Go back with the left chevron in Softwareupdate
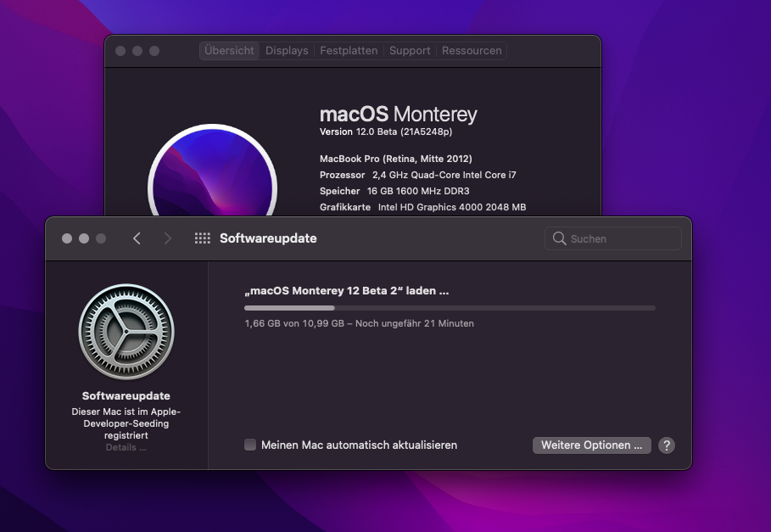Screen dimensions: 771x532 137,238
